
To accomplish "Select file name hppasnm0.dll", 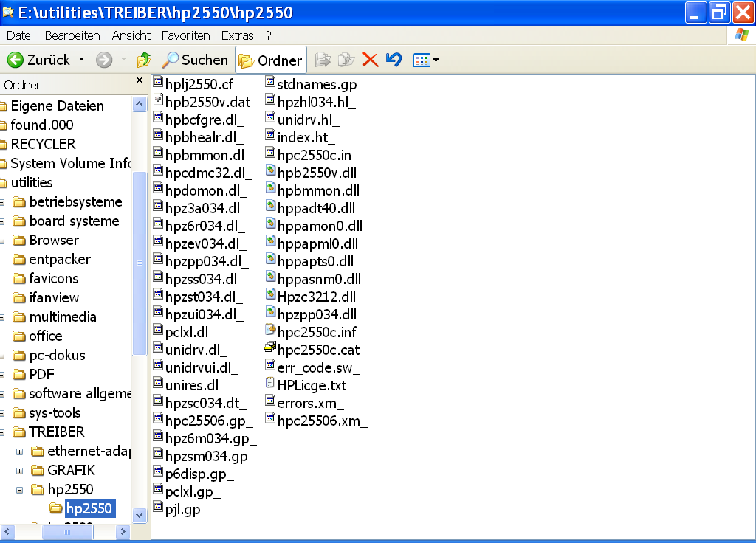I will pyautogui.click(x=319, y=279).
